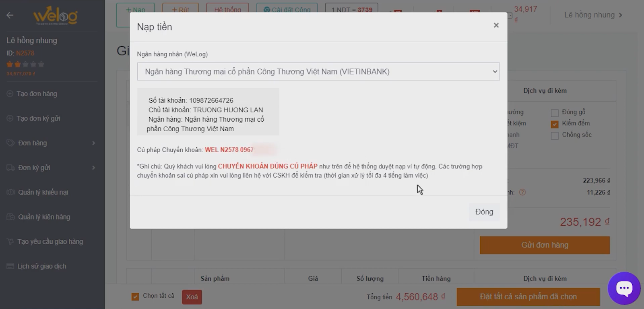Click the Đơn ký gửi truck icon

pos(10,168)
